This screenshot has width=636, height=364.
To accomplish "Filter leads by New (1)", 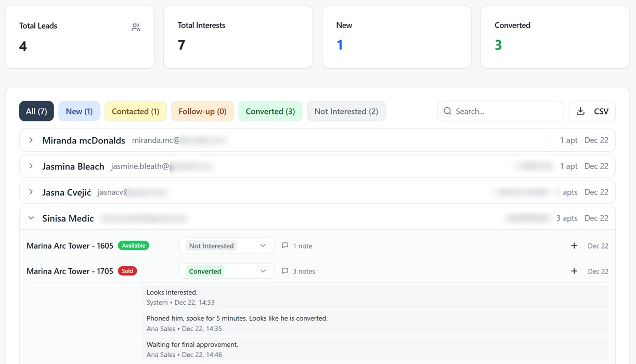I will 79,111.
